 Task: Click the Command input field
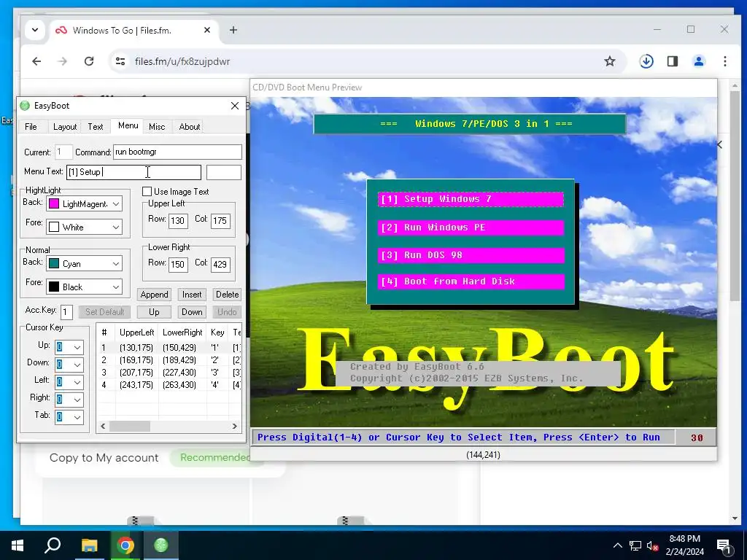pos(177,152)
